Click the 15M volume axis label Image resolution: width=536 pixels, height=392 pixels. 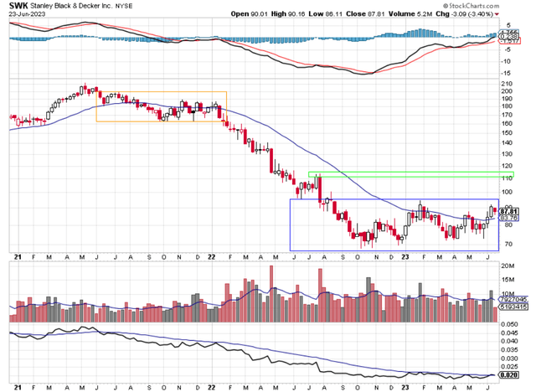coord(508,280)
